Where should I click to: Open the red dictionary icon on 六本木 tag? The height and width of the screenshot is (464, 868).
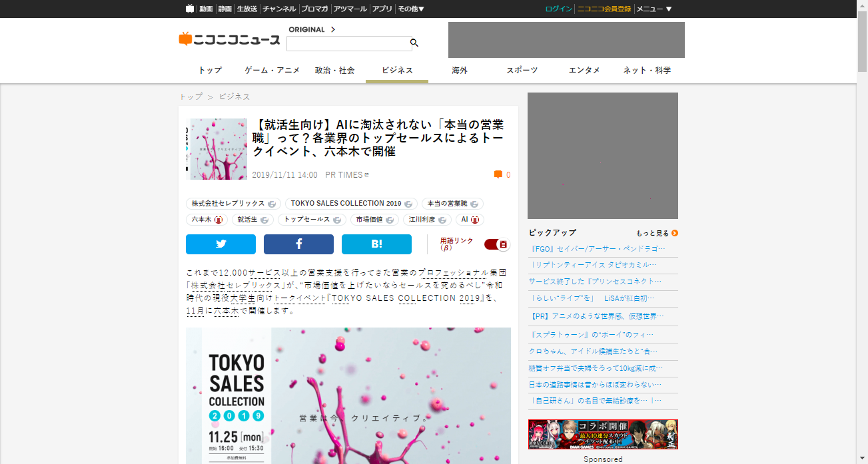(x=218, y=220)
